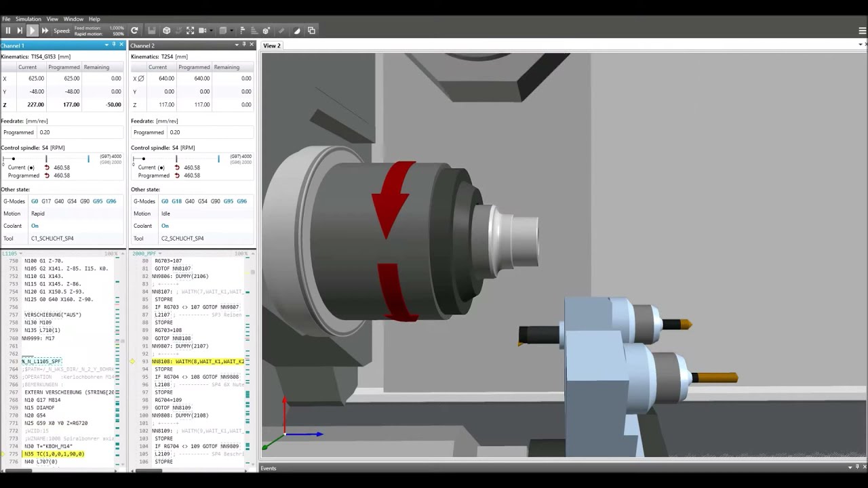Click the cube with arrow icon
The height and width of the screenshot is (488, 868).
click(266, 30)
